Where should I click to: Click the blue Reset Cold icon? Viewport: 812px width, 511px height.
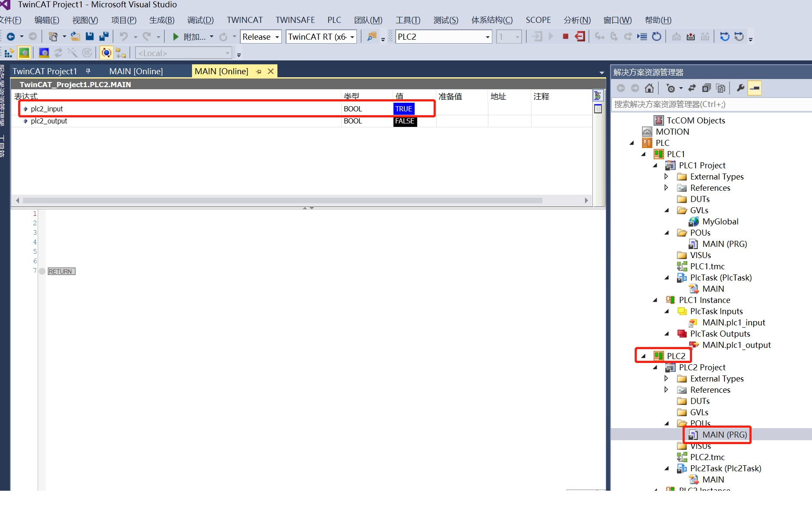coord(724,37)
